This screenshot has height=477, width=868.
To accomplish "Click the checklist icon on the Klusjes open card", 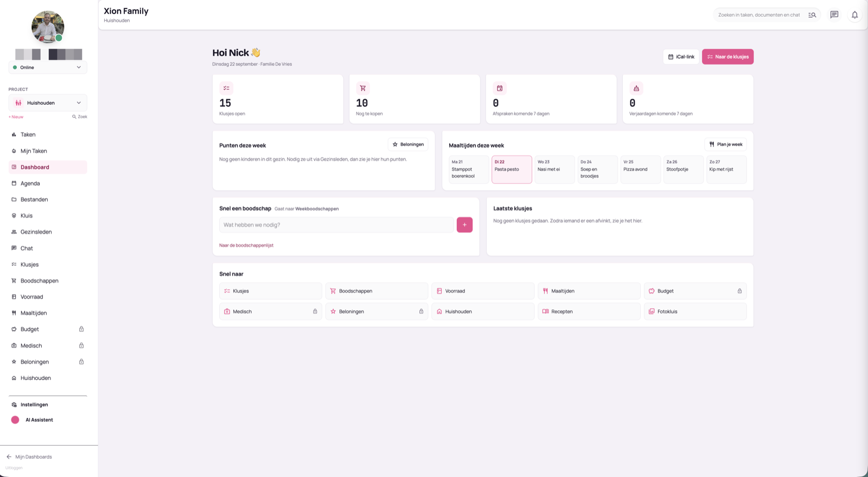I will (226, 88).
